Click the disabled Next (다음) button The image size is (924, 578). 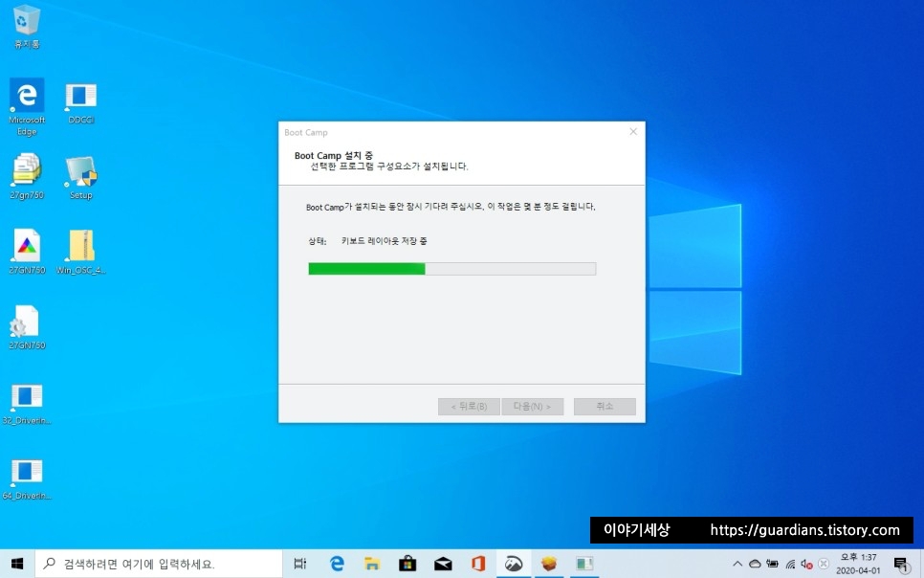tap(532, 407)
